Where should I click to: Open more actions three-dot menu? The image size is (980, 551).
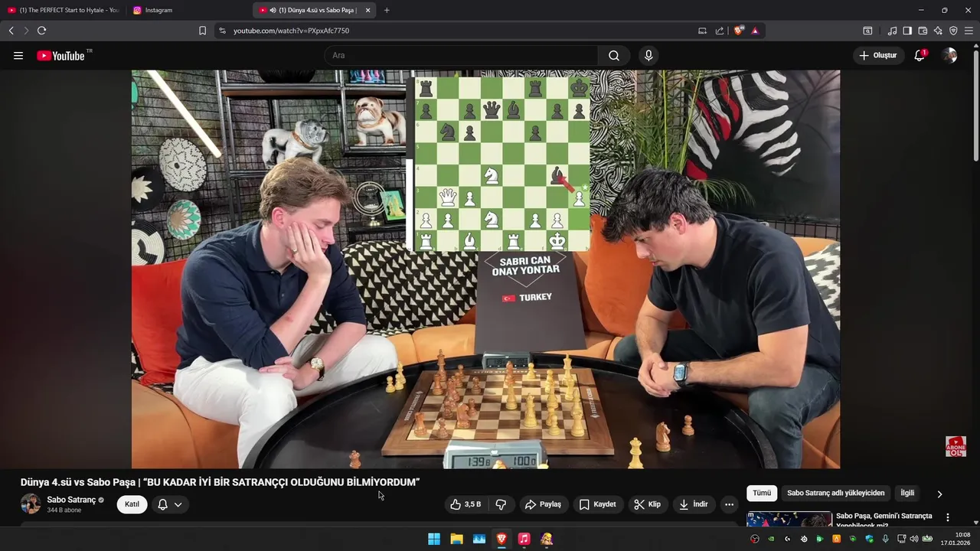click(729, 504)
